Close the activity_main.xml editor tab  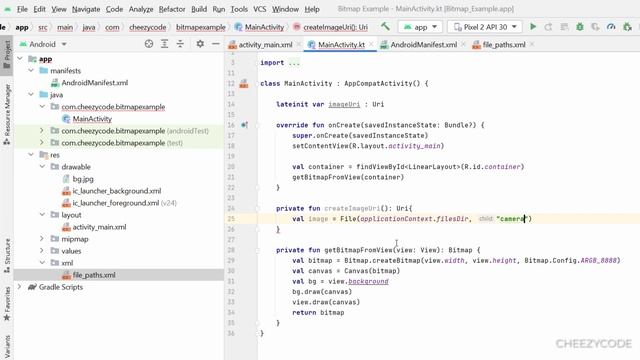pyautogui.click(x=299, y=44)
